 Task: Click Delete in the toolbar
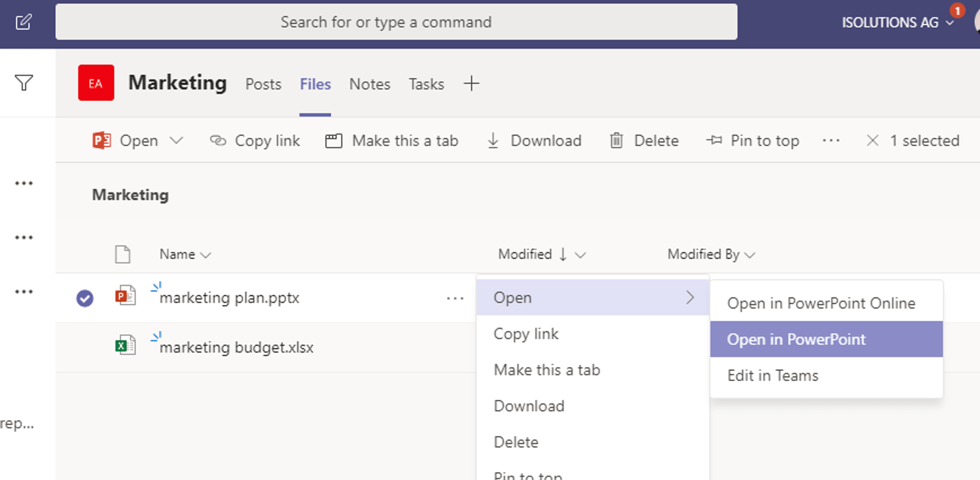click(656, 141)
